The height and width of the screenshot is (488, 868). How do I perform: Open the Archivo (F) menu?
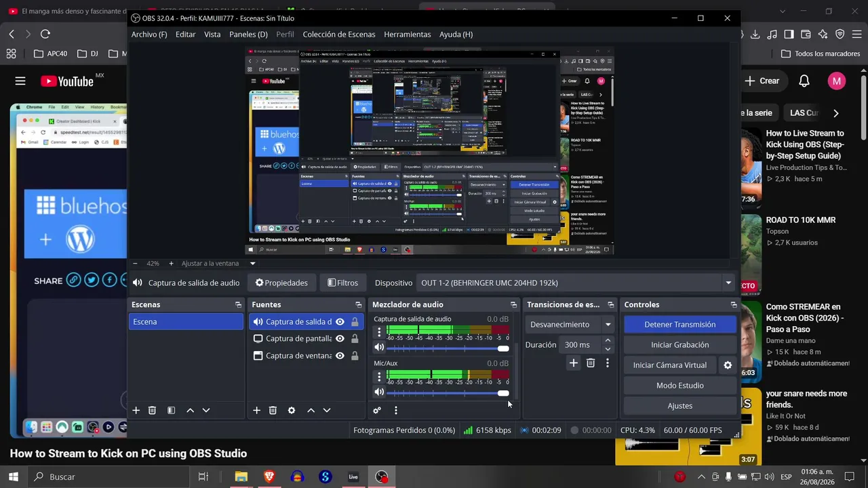coord(149,35)
